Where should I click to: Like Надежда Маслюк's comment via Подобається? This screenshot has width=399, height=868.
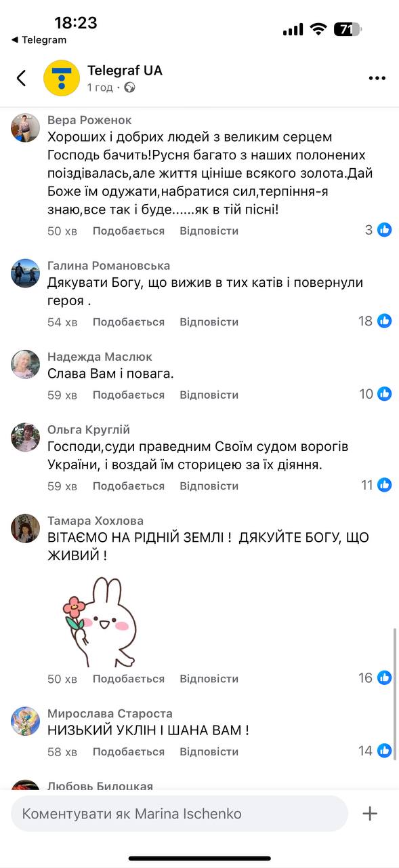[129, 395]
